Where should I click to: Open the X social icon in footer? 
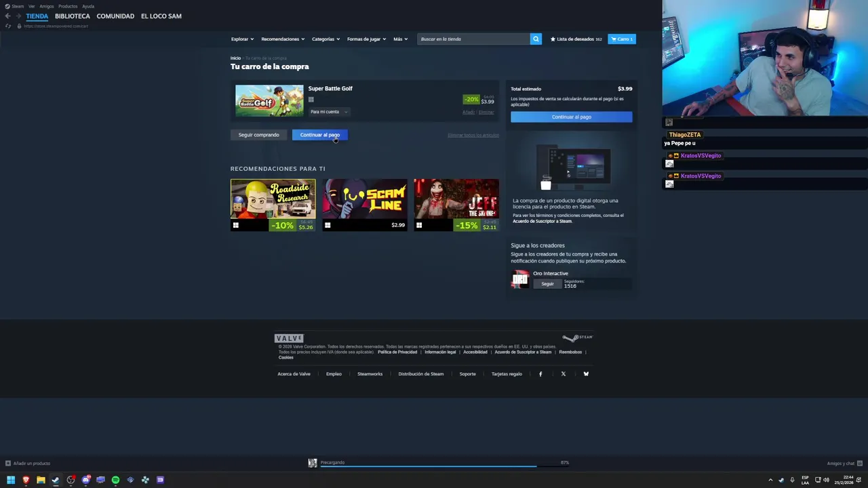563,373
